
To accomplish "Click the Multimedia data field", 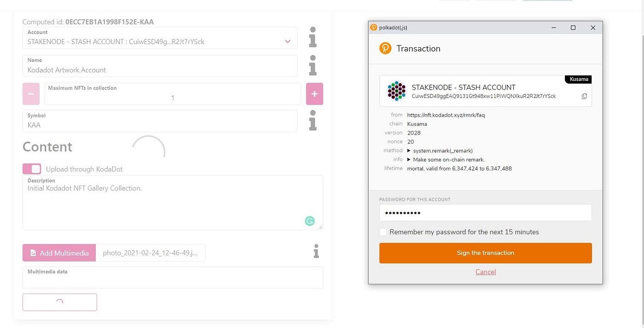I will tap(172, 277).
